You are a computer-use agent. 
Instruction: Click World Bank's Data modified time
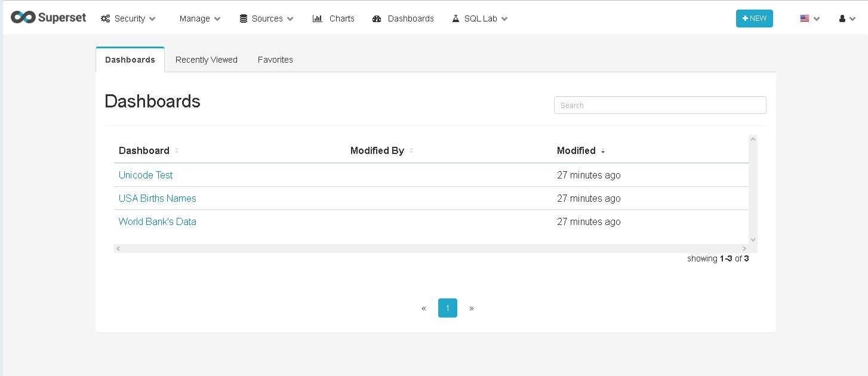(x=589, y=221)
